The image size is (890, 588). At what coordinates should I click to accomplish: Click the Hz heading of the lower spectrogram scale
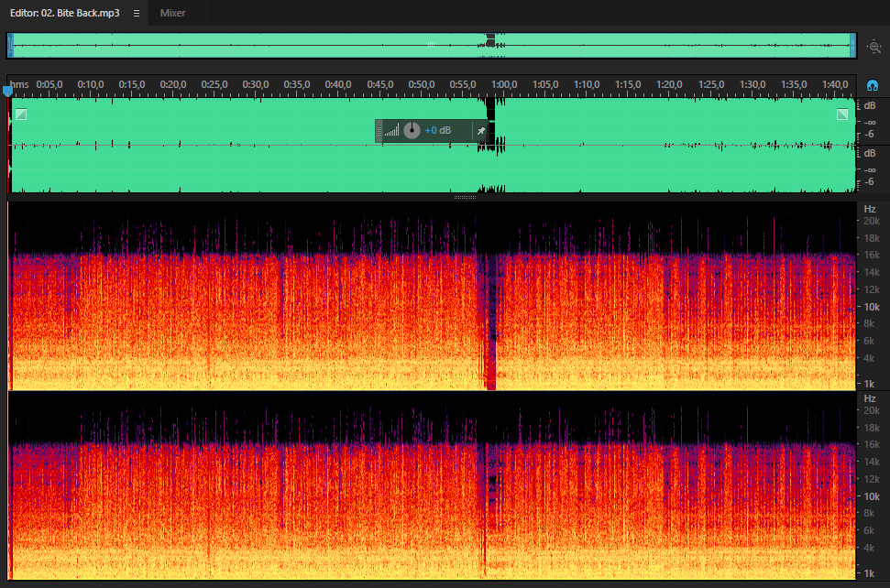click(870, 398)
